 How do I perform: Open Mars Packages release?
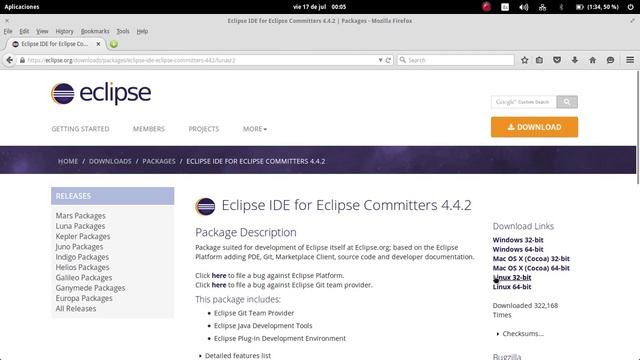tap(80, 216)
